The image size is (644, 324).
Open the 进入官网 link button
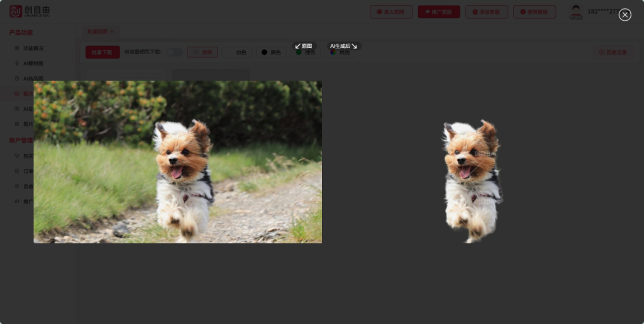(x=391, y=12)
